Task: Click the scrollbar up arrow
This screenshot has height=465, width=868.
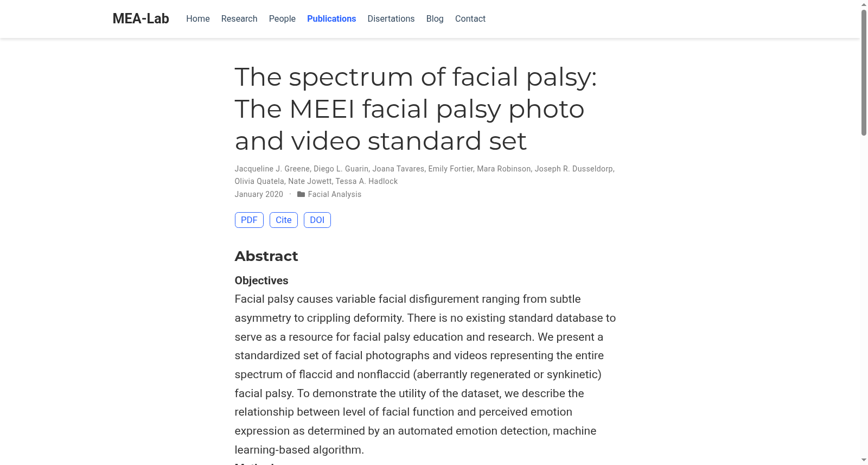Action: [x=864, y=4]
